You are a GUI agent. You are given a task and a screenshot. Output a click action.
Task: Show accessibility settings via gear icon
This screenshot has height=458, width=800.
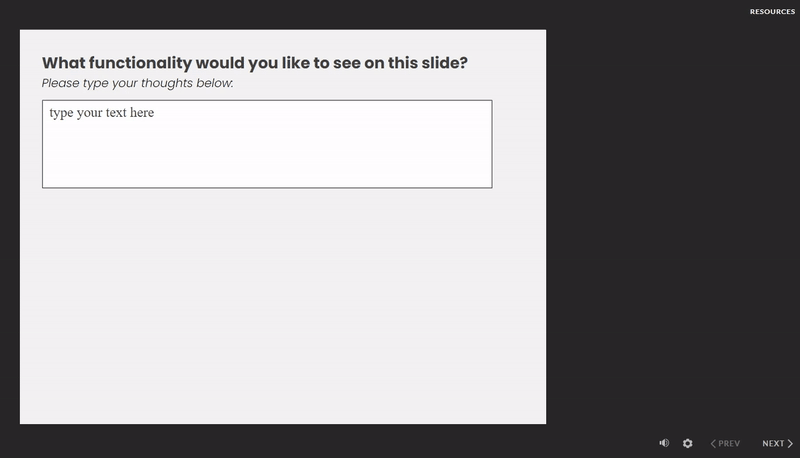tap(688, 443)
